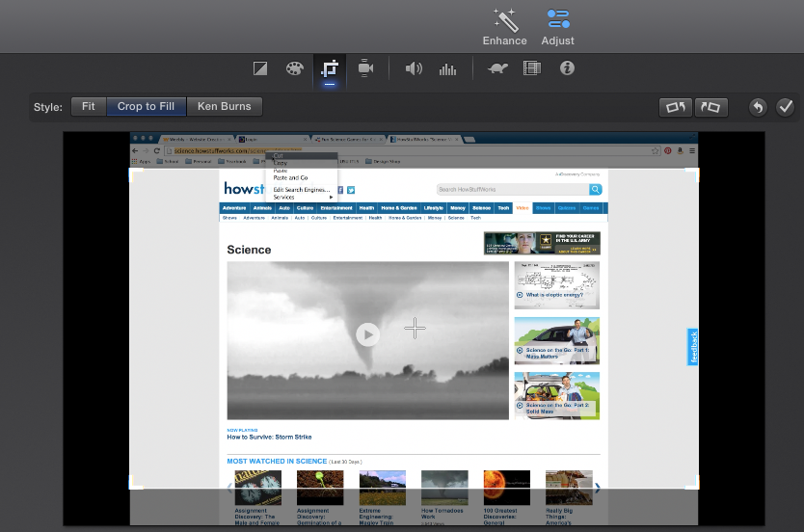Click the blue search magnifier button

coord(596,190)
